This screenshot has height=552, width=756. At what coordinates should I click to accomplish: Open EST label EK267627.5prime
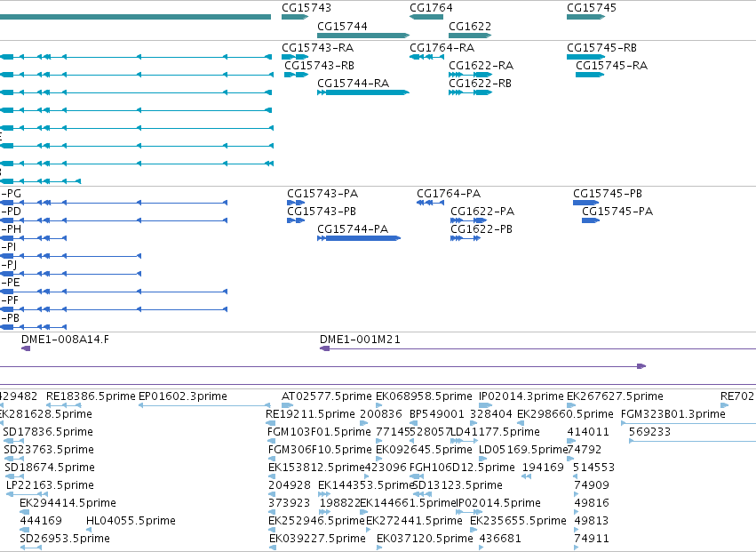pos(616,396)
